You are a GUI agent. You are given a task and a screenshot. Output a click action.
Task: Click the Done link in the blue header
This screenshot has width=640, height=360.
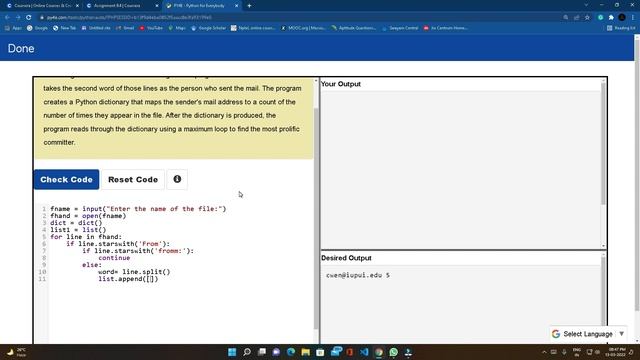[x=21, y=49]
